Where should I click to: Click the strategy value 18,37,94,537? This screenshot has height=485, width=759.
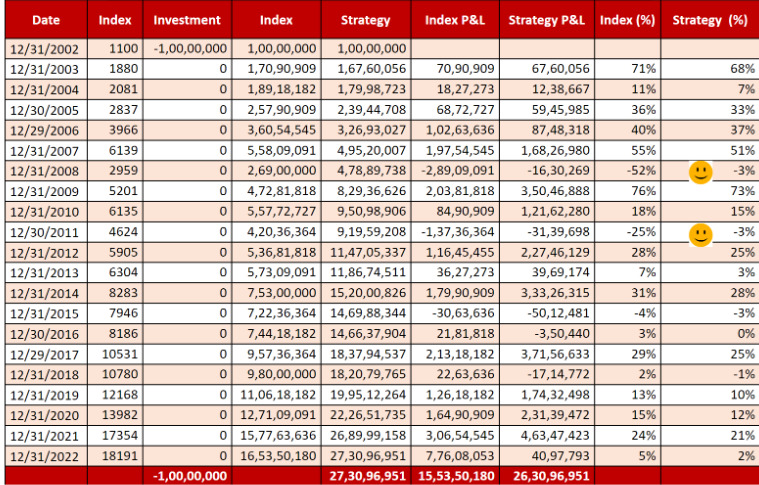click(x=368, y=354)
